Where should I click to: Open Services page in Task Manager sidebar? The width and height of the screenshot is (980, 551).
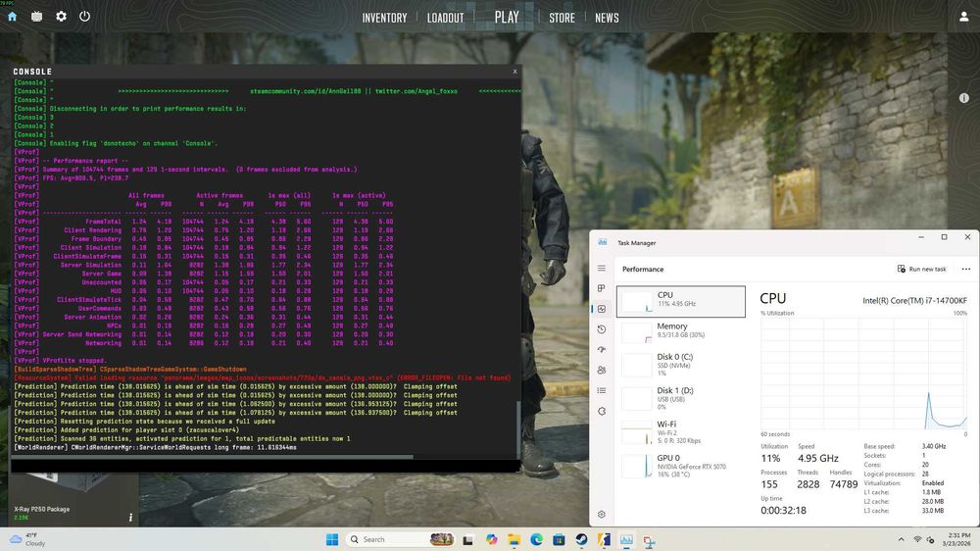[602, 412]
